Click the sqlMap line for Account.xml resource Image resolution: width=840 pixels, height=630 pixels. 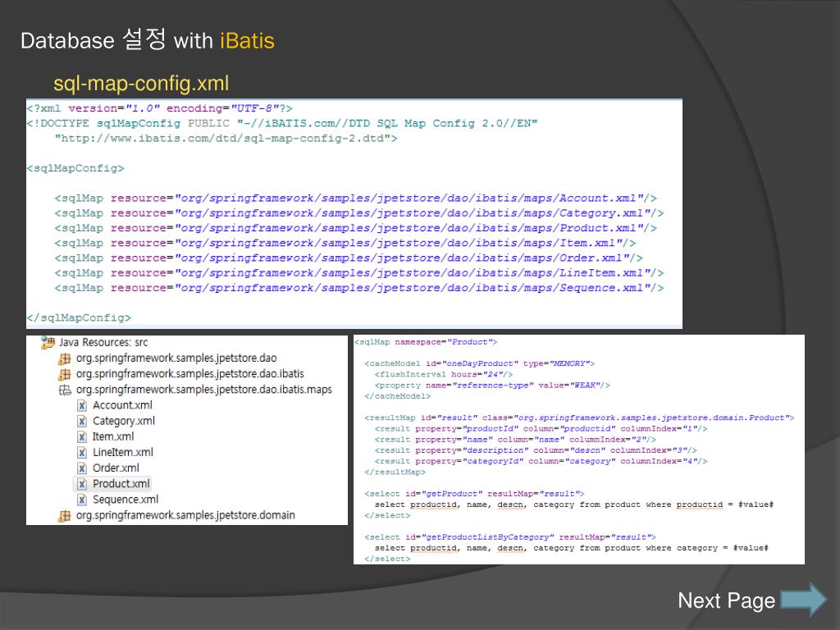click(355, 199)
